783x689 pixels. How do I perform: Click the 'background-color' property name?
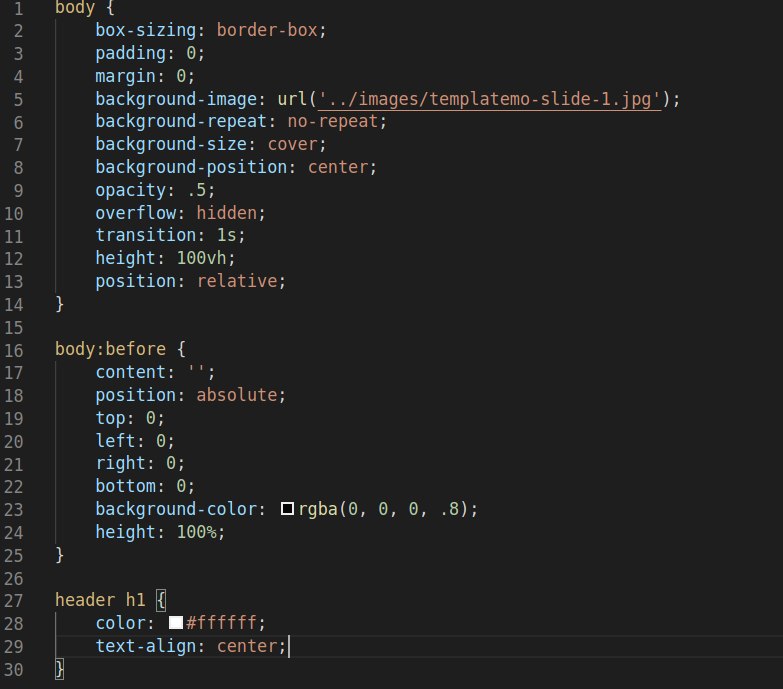(x=176, y=509)
